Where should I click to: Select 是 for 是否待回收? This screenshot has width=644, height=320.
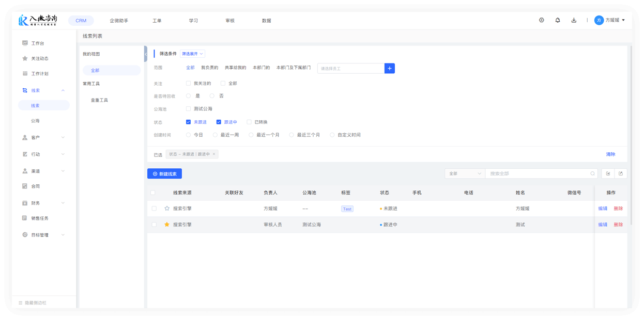click(x=188, y=96)
